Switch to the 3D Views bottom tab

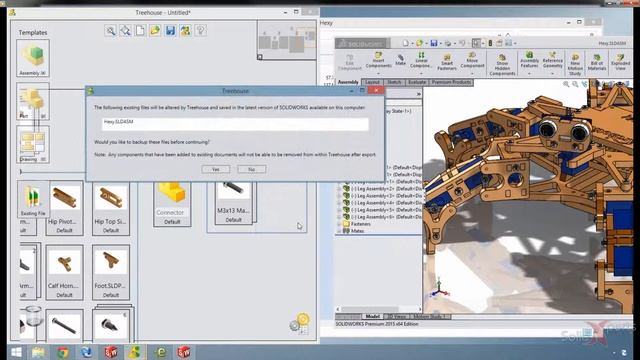click(396, 316)
